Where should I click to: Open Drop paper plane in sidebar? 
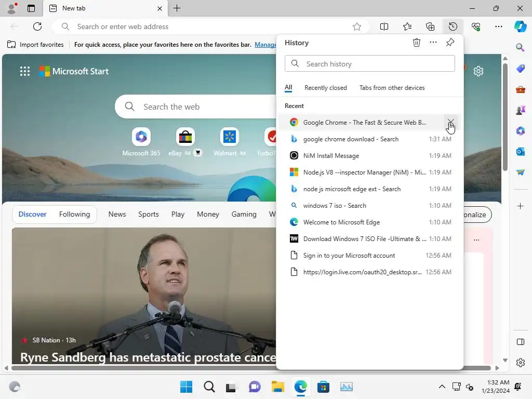[x=520, y=172]
